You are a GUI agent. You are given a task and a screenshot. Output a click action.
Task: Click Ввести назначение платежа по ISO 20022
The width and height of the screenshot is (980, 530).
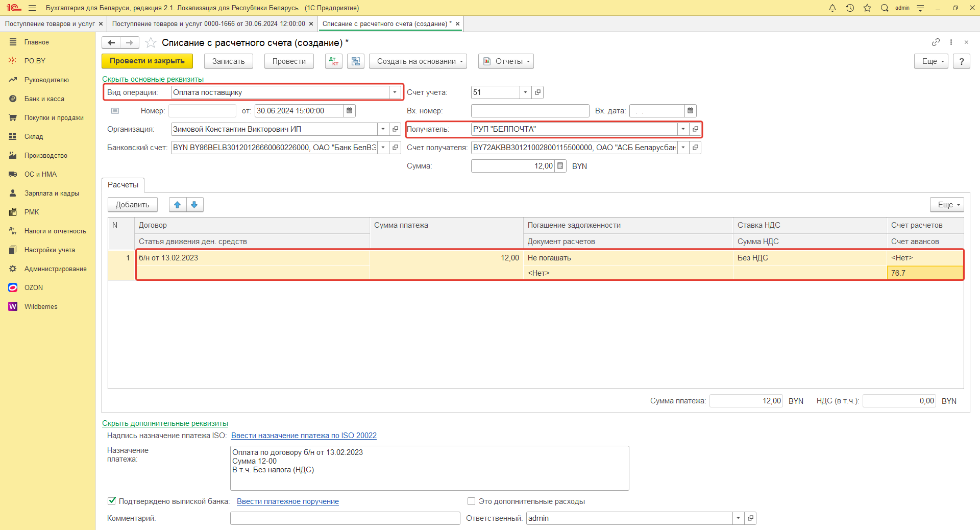pos(304,436)
